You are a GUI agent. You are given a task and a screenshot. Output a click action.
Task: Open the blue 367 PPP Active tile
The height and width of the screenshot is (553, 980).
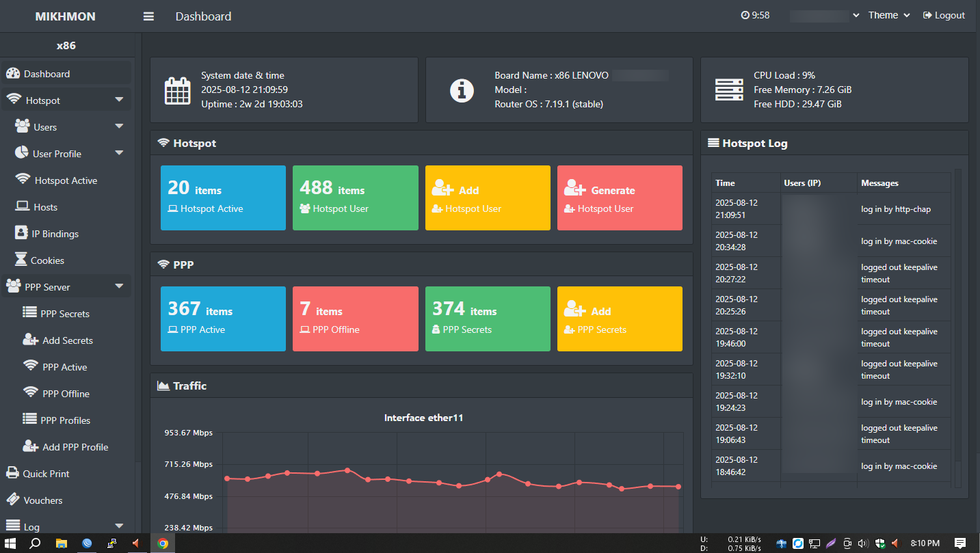(x=223, y=319)
